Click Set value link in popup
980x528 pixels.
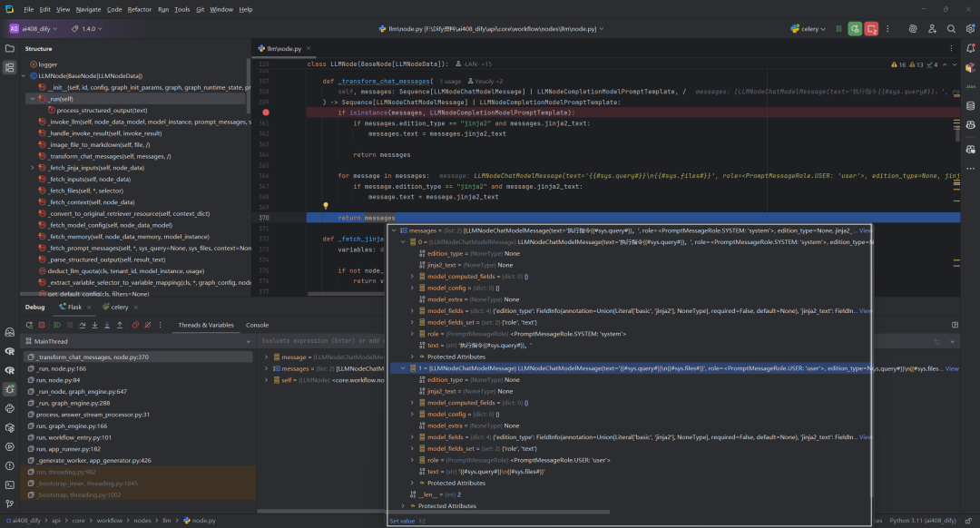tap(402, 521)
